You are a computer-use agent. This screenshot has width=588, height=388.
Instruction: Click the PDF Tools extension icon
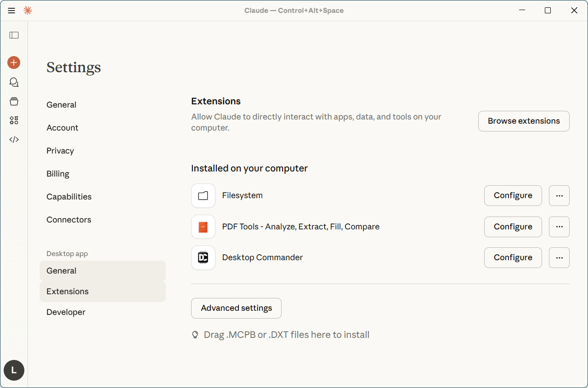(203, 227)
